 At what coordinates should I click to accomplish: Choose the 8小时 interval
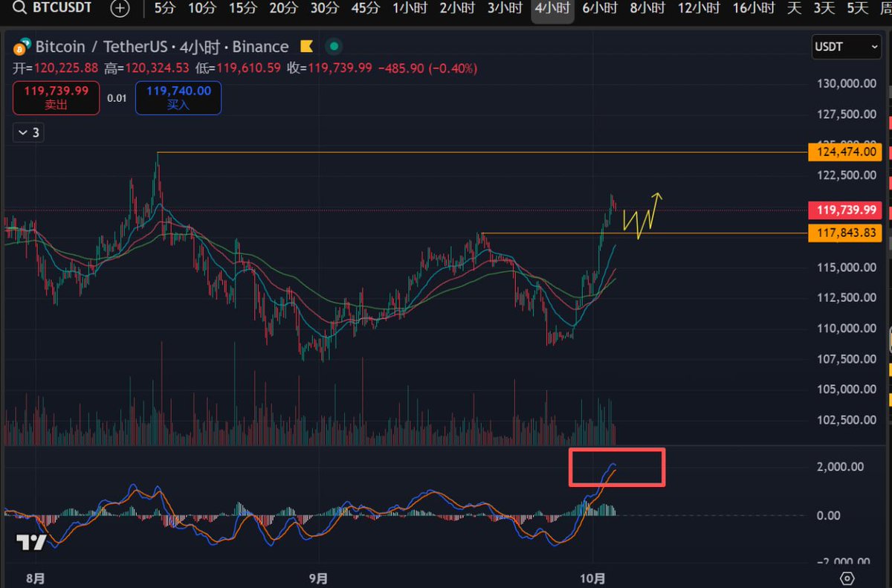click(647, 9)
